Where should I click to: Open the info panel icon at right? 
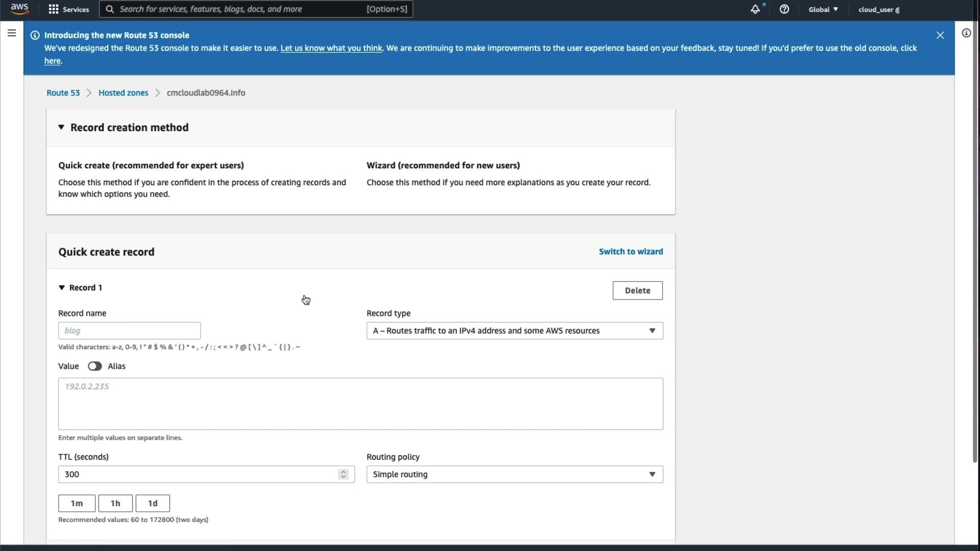[x=966, y=33]
